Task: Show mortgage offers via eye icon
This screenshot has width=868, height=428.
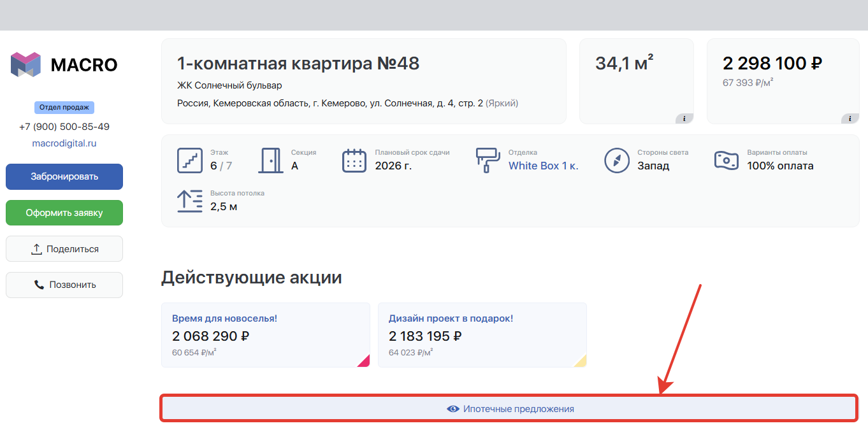Action: coord(453,409)
